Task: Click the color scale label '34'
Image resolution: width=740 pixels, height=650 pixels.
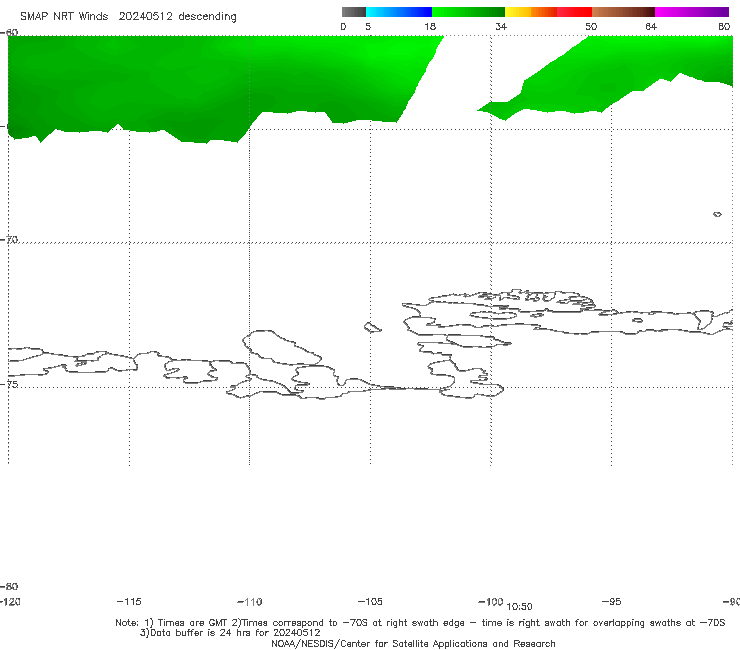Action: point(501,26)
